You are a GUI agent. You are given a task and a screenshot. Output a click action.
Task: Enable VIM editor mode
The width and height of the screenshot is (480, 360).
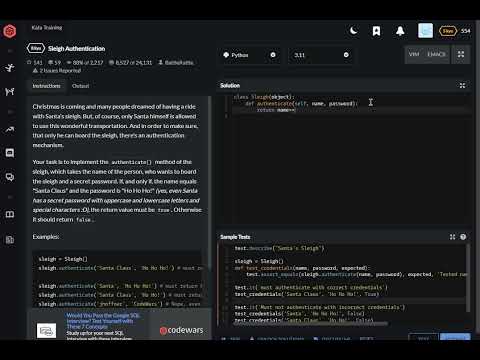pos(414,54)
